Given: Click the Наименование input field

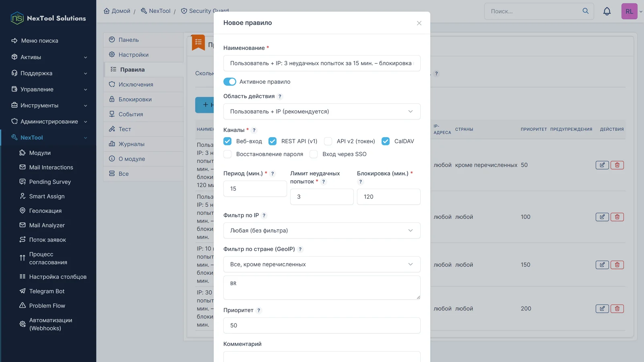Looking at the screenshot, I should coord(322,63).
